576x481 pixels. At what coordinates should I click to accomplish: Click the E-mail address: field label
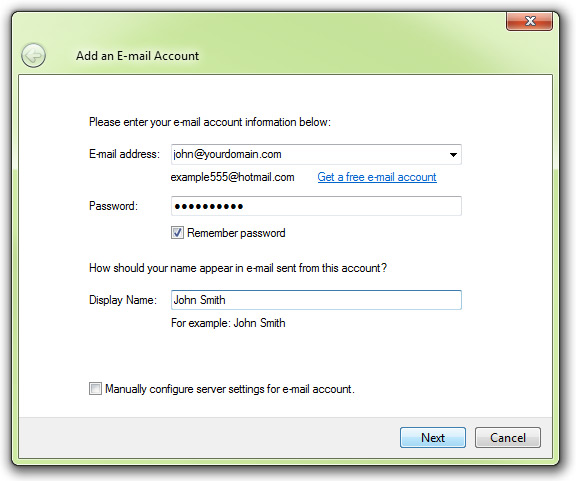[x=125, y=154]
